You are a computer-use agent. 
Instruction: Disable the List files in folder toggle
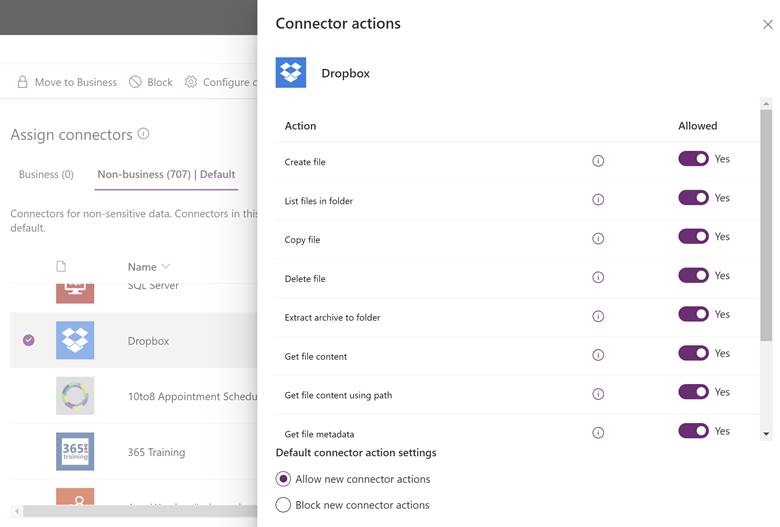click(x=693, y=198)
